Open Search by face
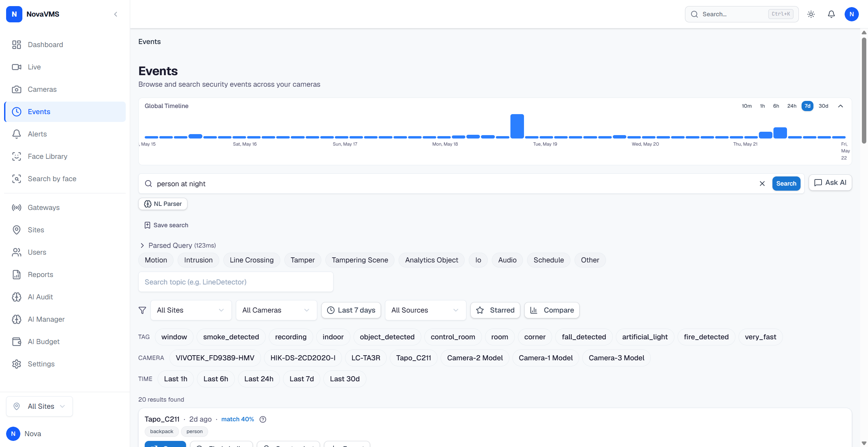The width and height of the screenshot is (868, 447). point(65,179)
